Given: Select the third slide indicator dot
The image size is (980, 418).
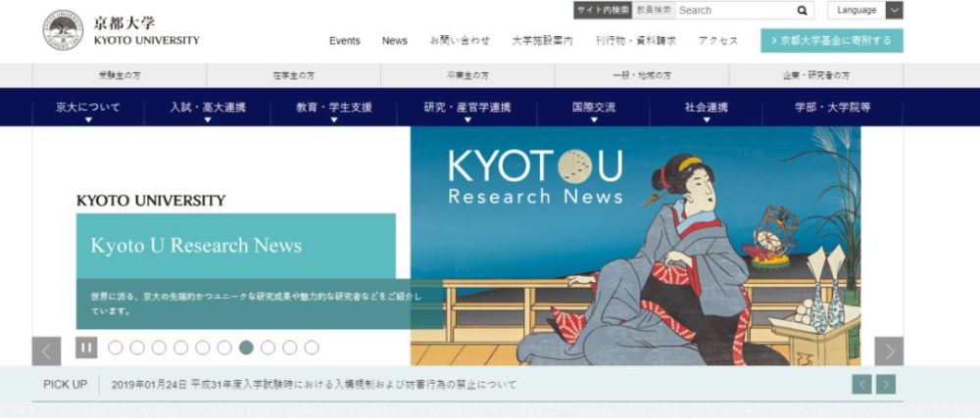Looking at the screenshot, I should click(x=159, y=348).
